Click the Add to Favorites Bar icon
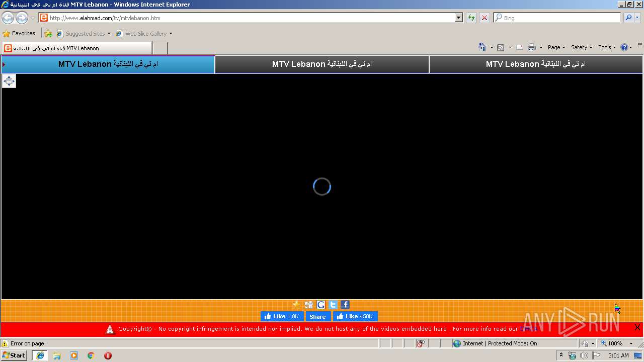This screenshot has height=362, width=644. (48, 34)
